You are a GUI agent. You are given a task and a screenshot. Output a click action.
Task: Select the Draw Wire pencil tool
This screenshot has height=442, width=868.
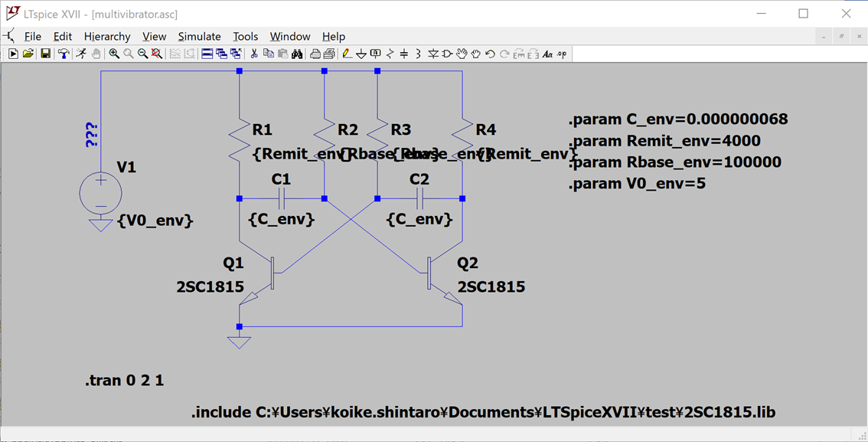[347, 54]
